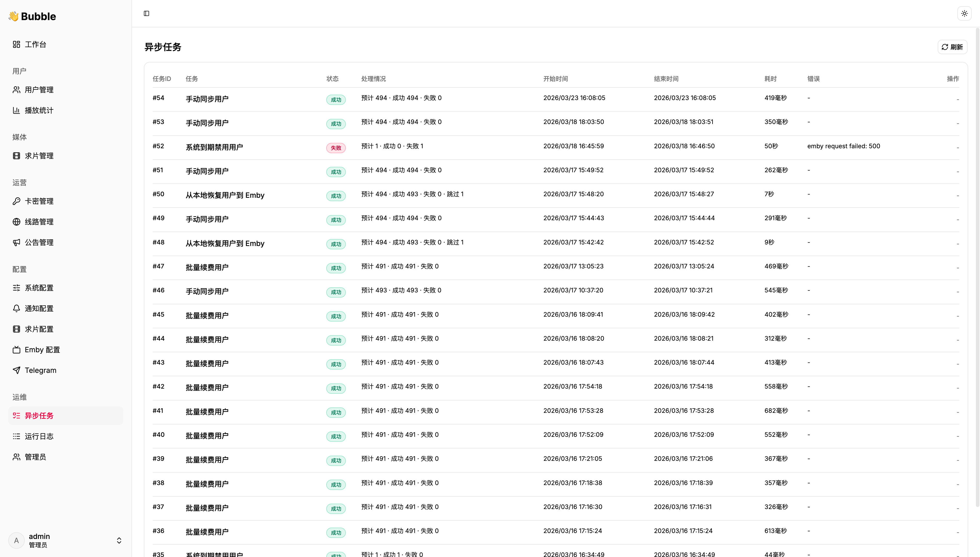Select the 求片管理 film icon
The image size is (980, 557).
[17, 156]
